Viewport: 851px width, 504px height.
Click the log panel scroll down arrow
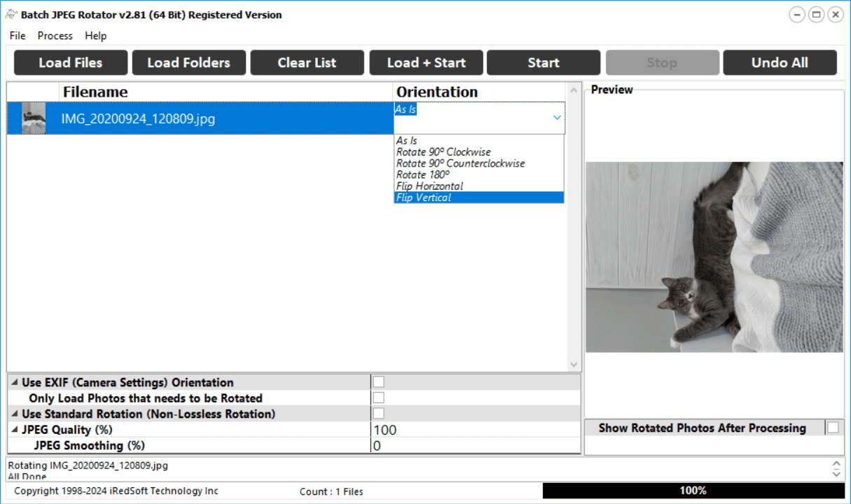coord(836,474)
